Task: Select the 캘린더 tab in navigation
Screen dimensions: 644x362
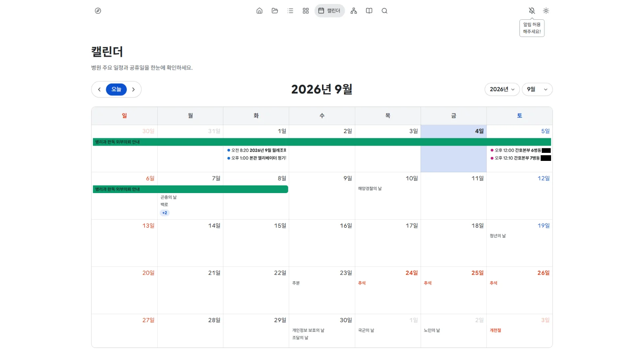Action: pyautogui.click(x=330, y=11)
